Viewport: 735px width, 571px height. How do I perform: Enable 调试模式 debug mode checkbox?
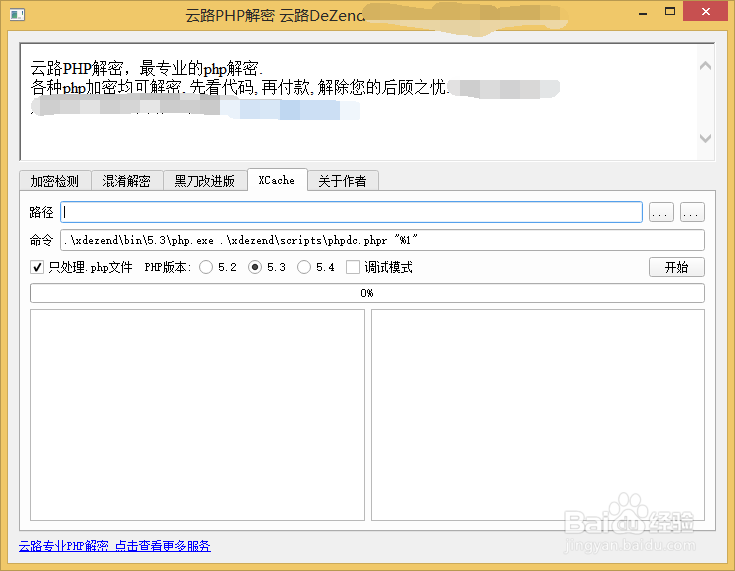(x=352, y=267)
